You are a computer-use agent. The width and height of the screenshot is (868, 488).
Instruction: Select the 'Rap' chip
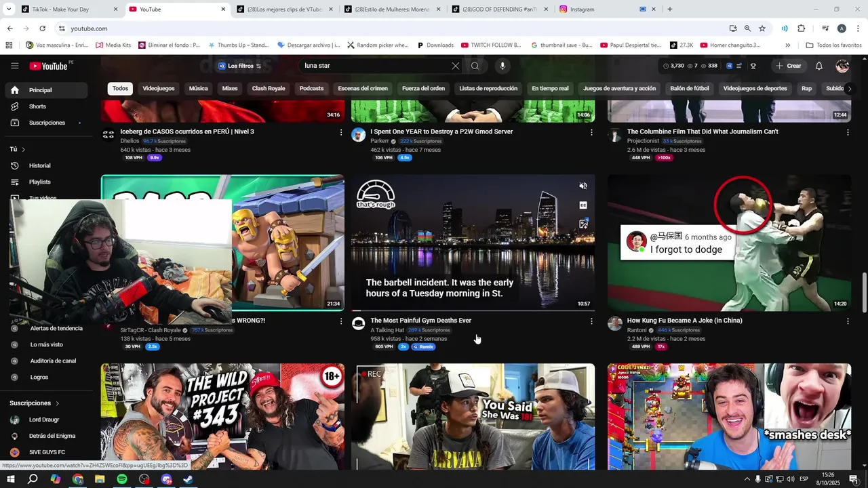coord(806,89)
